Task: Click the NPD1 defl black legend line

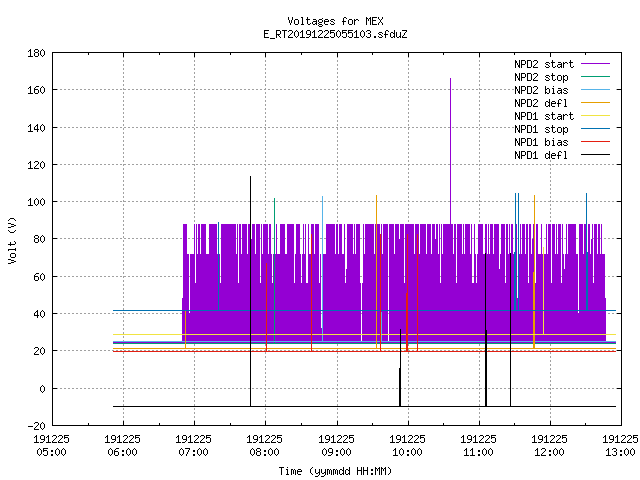Action: click(x=596, y=155)
